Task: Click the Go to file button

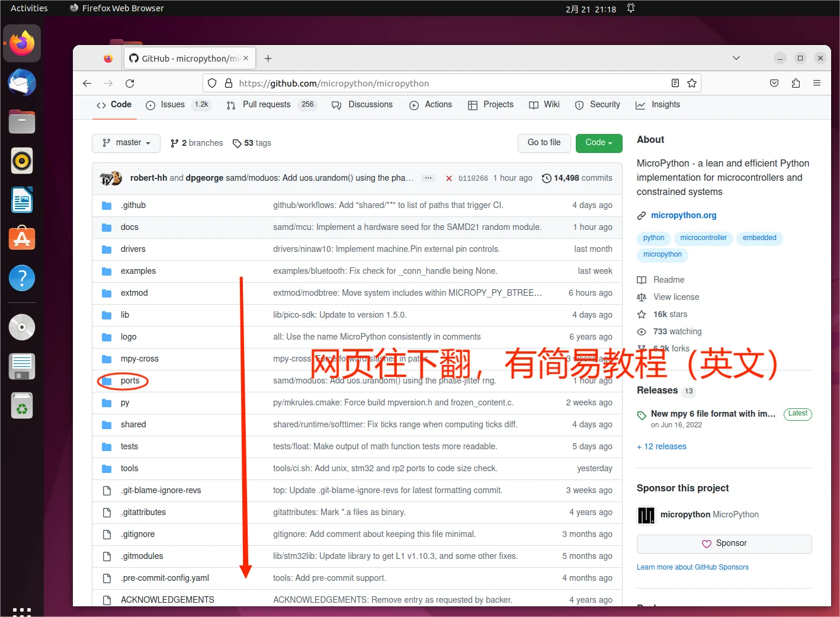Action: (544, 143)
